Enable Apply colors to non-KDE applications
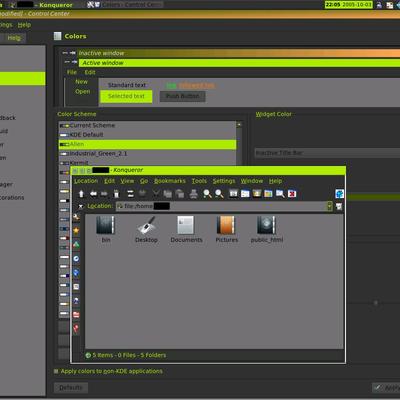Screen dimensions: 400x400 pyautogui.click(x=56, y=371)
